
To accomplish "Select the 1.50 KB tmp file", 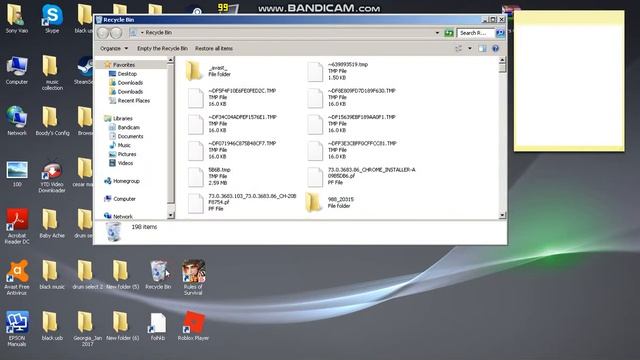I will click(x=338, y=71).
